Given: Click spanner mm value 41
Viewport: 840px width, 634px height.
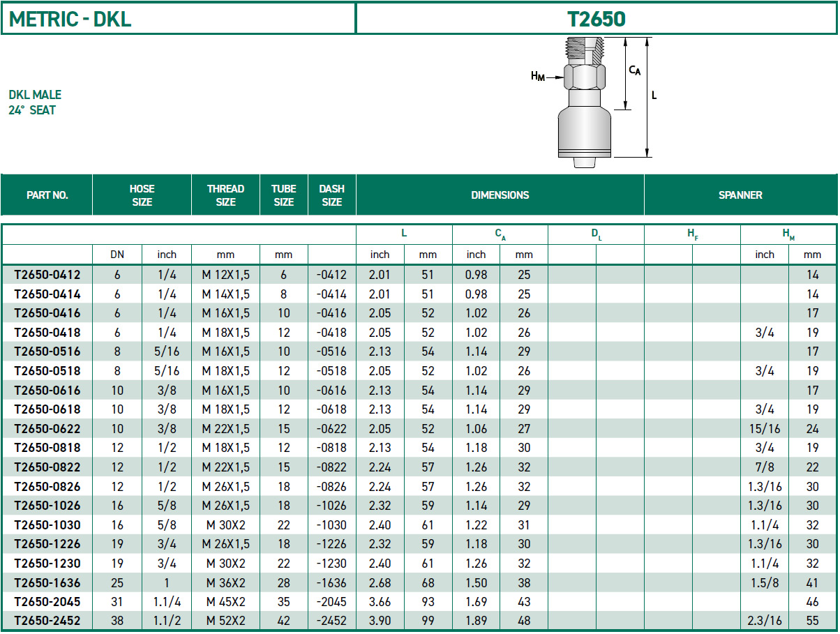Looking at the screenshot, I should tap(813, 582).
